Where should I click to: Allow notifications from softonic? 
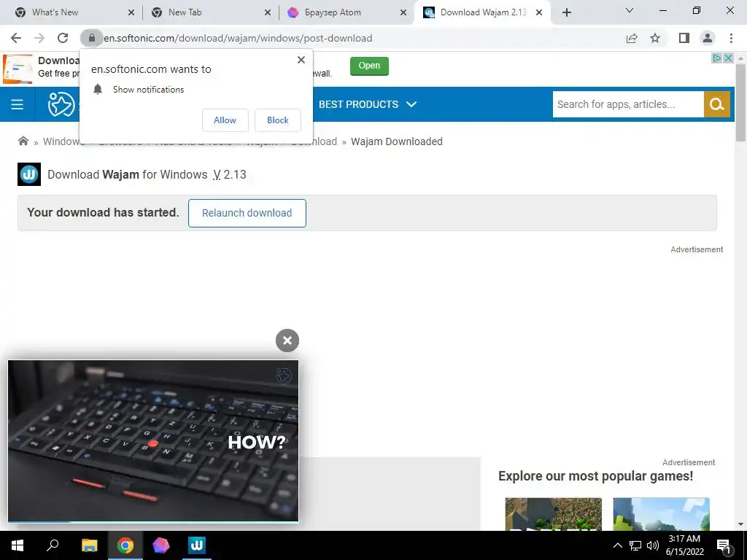coord(225,120)
